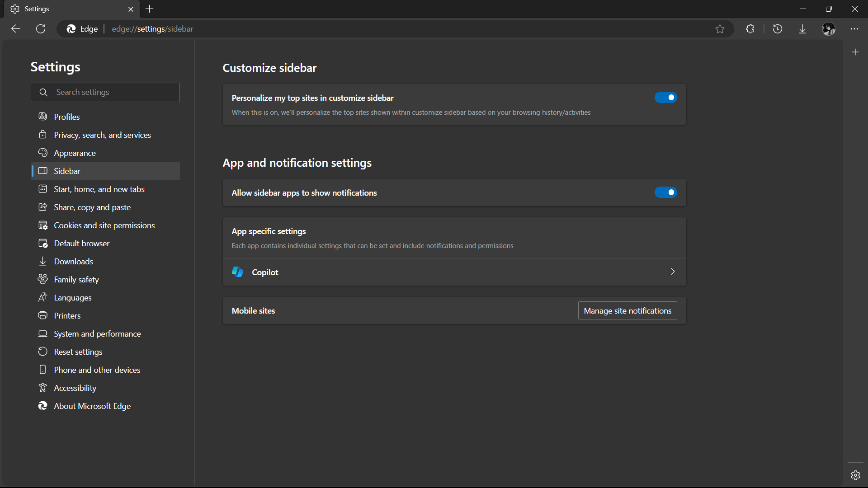Image resolution: width=868 pixels, height=488 pixels.
Task: Open a new tab
Action: [x=150, y=9]
